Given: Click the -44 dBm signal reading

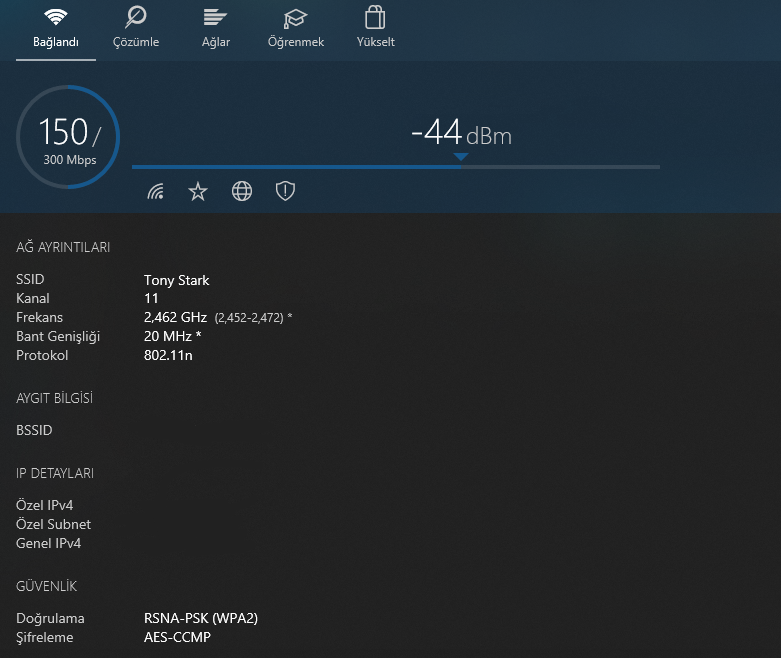Looking at the screenshot, I should 461,133.
